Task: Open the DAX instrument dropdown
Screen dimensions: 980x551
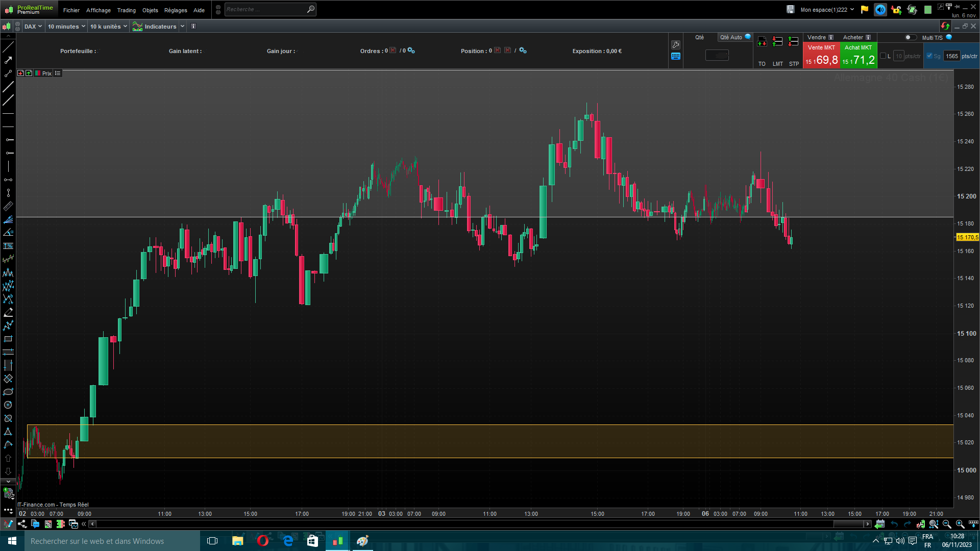Action: point(33,27)
